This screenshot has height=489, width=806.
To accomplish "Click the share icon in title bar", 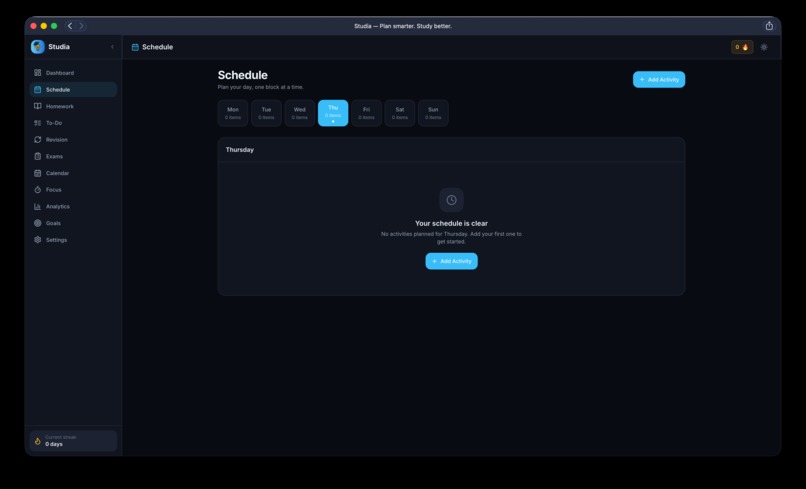I will [769, 26].
